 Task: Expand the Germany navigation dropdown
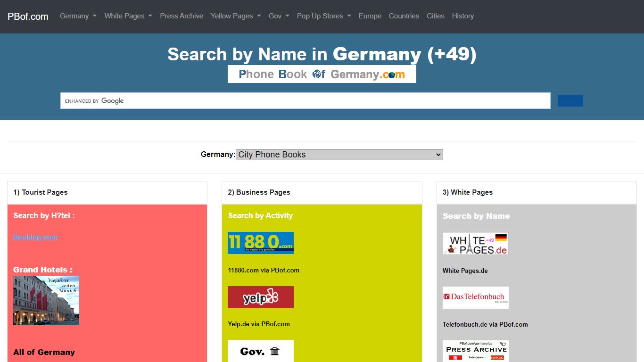[78, 16]
